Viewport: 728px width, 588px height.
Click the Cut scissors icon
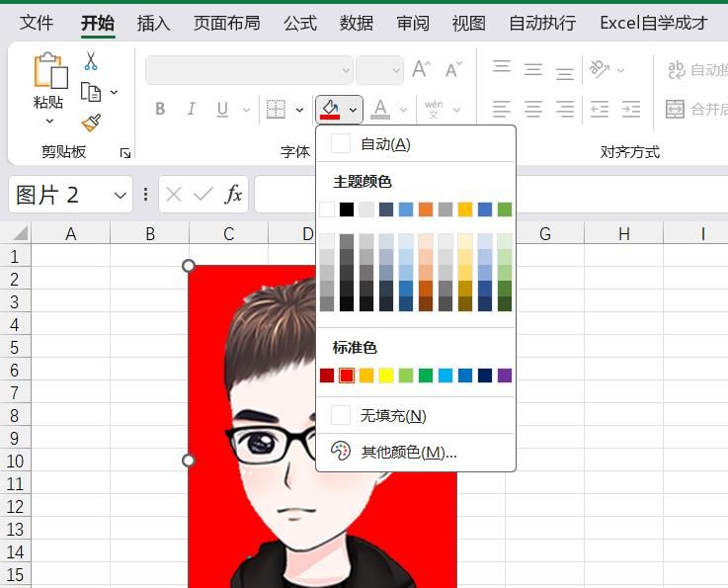[91, 61]
